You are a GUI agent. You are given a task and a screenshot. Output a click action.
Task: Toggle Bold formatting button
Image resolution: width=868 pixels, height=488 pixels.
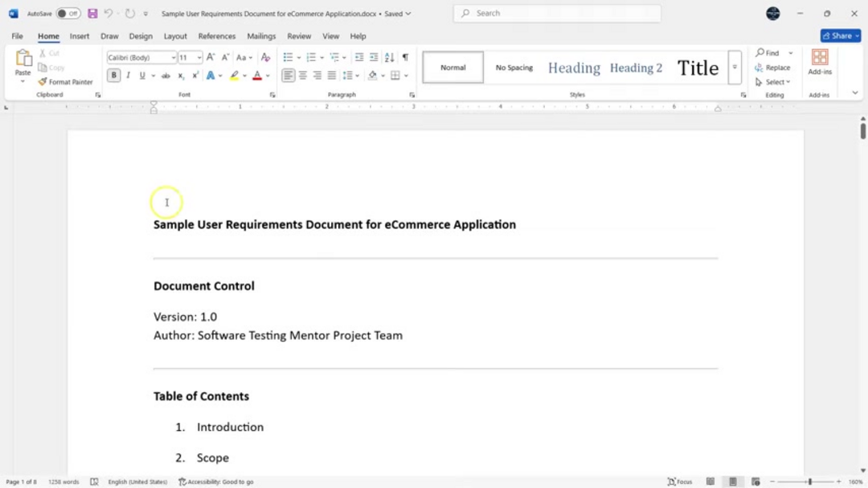[114, 76]
